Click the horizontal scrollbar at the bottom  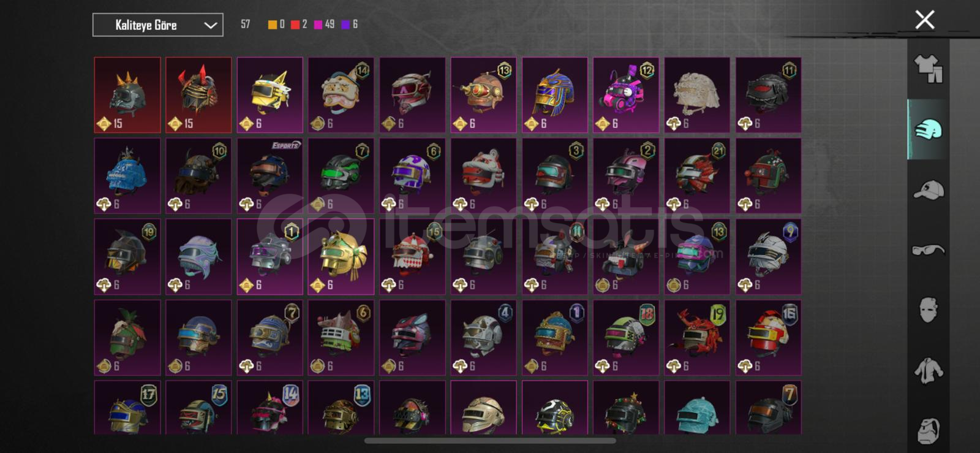pos(490,440)
